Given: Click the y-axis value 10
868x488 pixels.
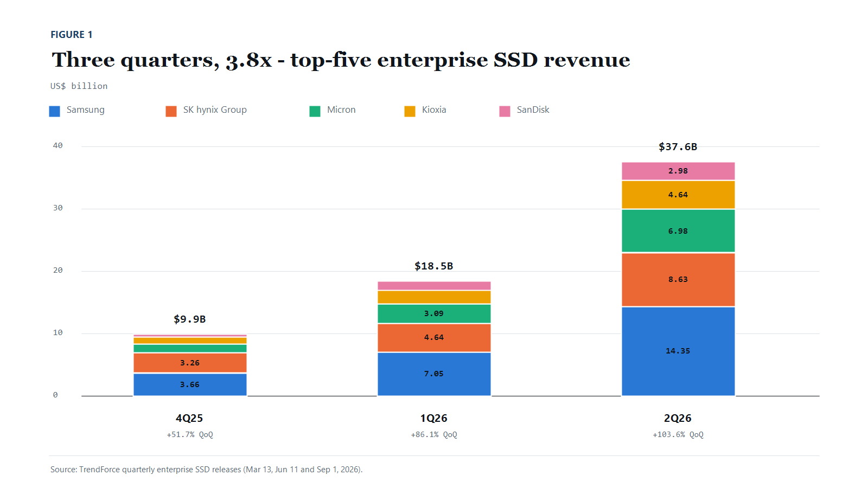Looking at the screenshot, I should (58, 333).
